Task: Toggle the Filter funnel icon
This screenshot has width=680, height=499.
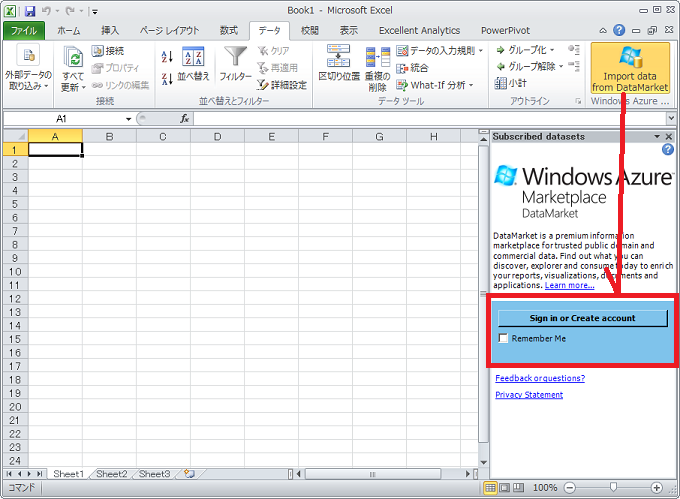Action: (235, 57)
